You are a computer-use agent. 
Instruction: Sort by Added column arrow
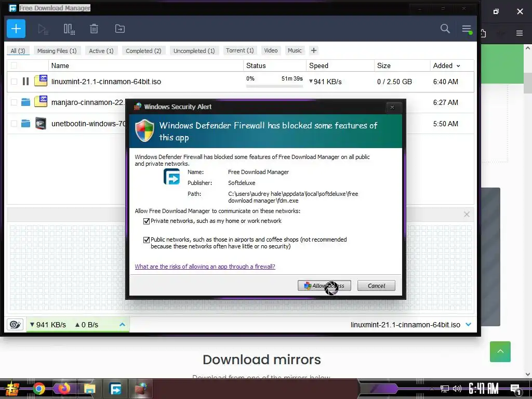click(458, 66)
